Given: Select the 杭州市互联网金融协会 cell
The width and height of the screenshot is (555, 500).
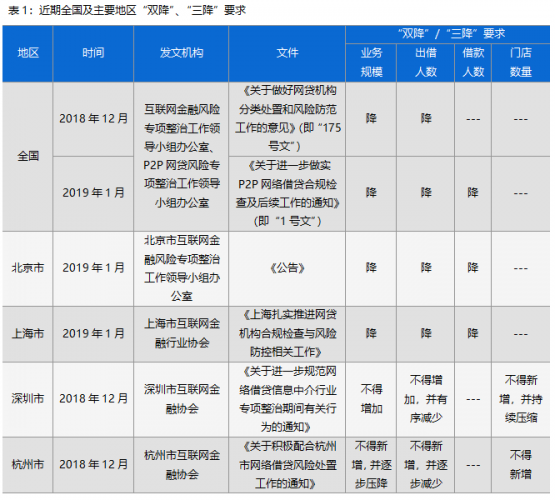Looking at the screenshot, I should pyautogui.click(x=181, y=465).
